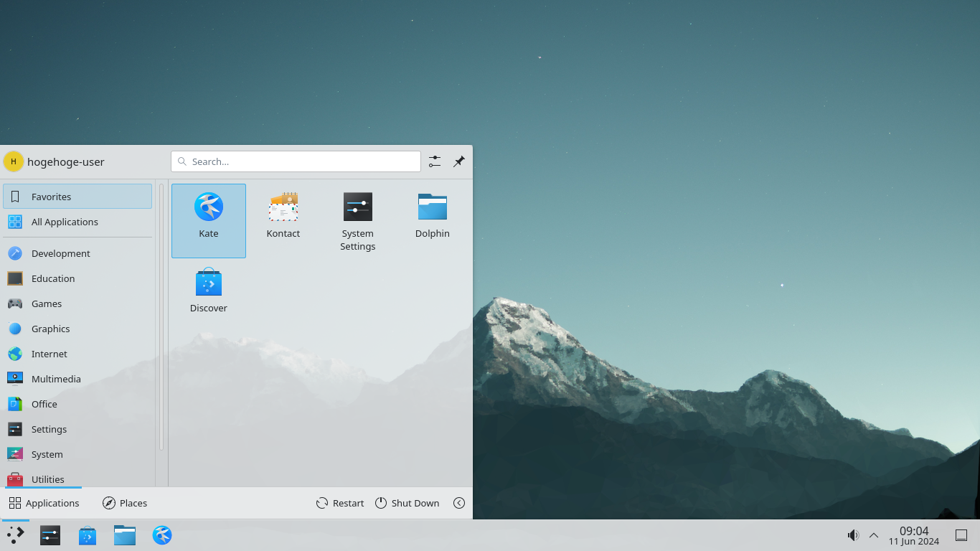
Task: Pin the application launcher open
Action: pyautogui.click(x=459, y=161)
